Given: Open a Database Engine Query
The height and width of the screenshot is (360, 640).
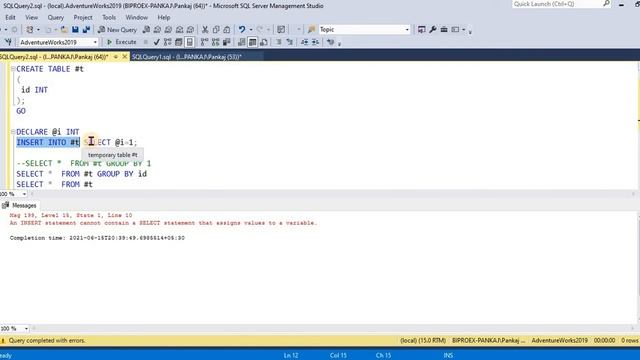Looking at the screenshot, I should [146, 29].
